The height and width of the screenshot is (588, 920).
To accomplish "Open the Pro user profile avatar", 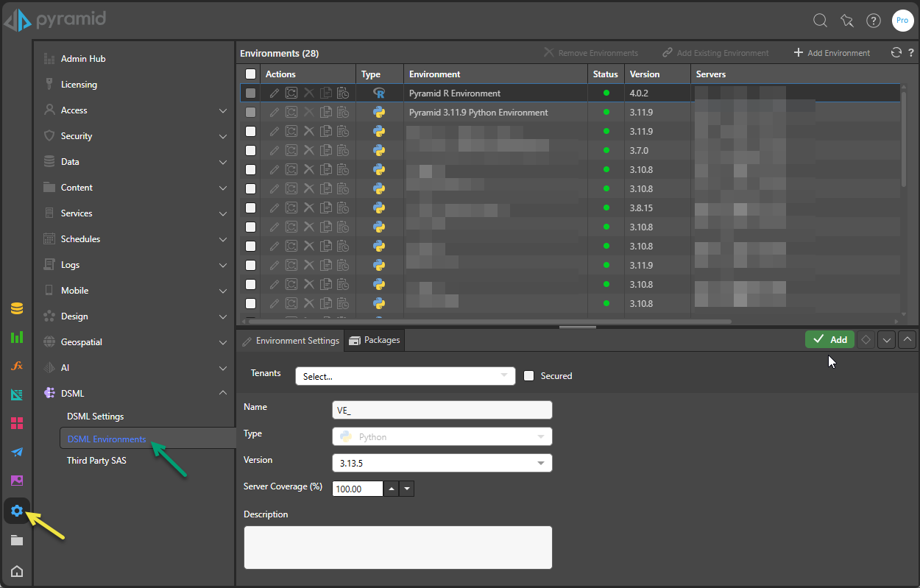I will tap(902, 21).
